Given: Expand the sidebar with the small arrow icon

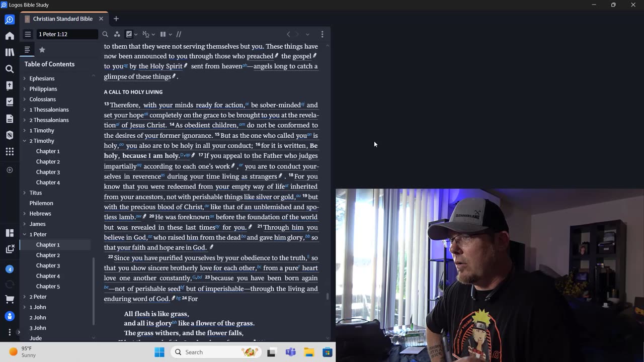Looking at the screenshot, I should (19, 332).
